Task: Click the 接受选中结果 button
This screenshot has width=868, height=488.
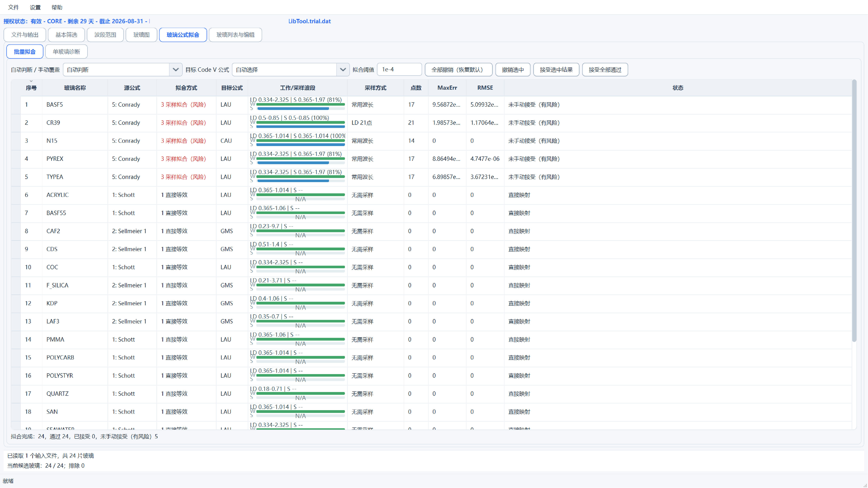Action: [x=556, y=70]
